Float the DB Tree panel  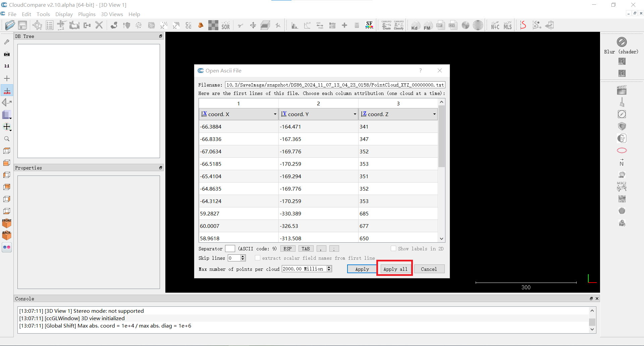(161, 36)
